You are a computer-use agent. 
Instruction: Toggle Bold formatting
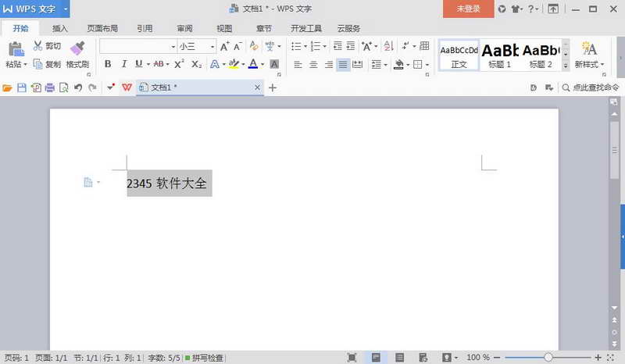coord(108,64)
